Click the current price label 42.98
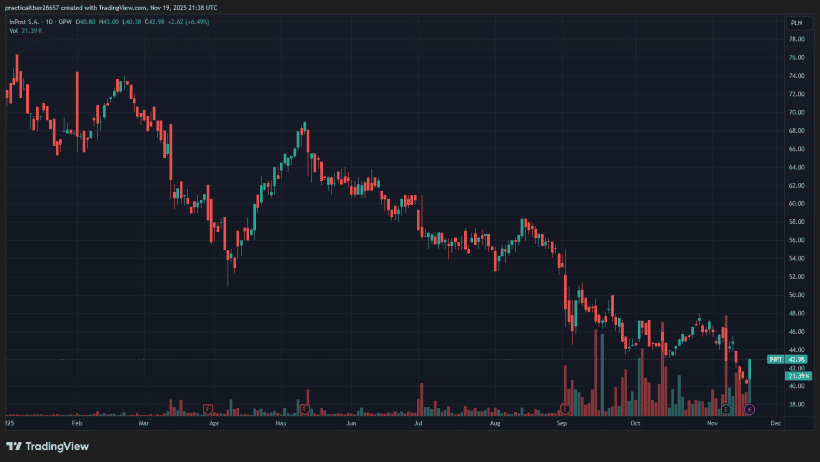The height and width of the screenshot is (462, 820). point(798,359)
